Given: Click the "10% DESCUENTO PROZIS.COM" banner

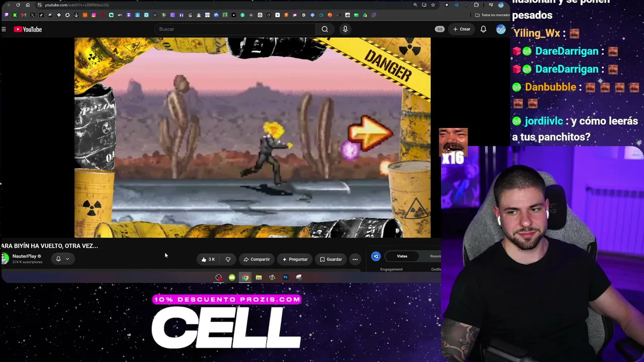Looking at the screenshot, I should (x=226, y=300).
